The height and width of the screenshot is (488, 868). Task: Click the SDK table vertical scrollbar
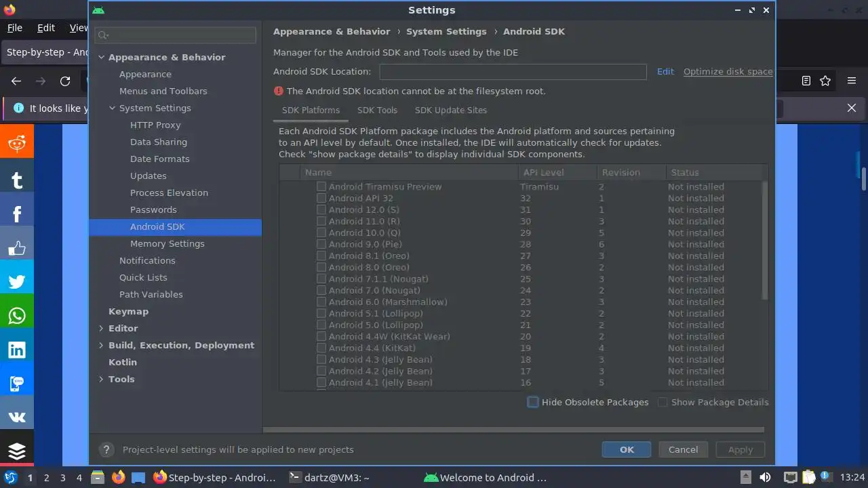(x=765, y=239)
